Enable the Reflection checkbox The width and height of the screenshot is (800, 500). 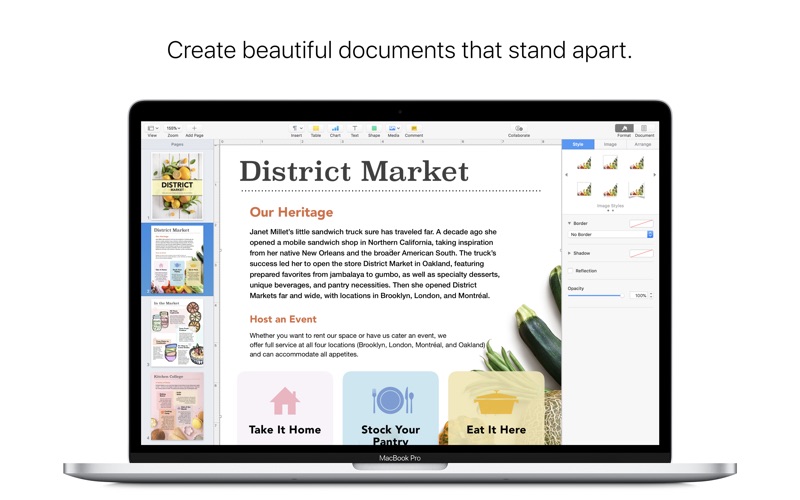(x=570, y=271)
